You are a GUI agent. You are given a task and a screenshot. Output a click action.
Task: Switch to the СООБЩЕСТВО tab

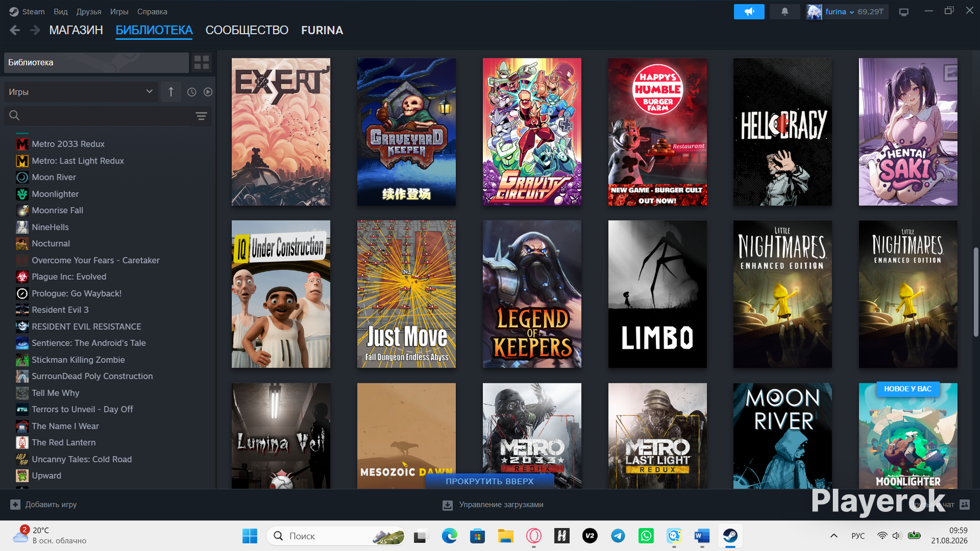pos(247,30)
